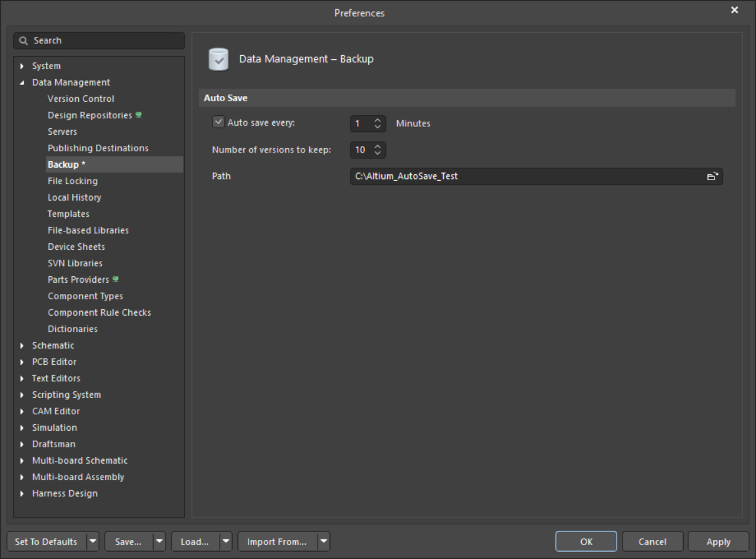756x559 pixels.
Task: Click the Auto Save section header
Action: (x=467, y=98)
